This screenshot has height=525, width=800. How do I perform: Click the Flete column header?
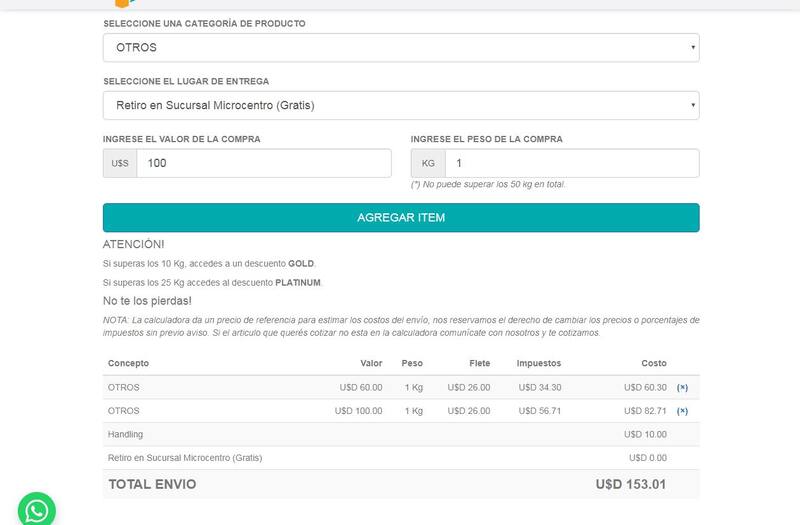478,363
